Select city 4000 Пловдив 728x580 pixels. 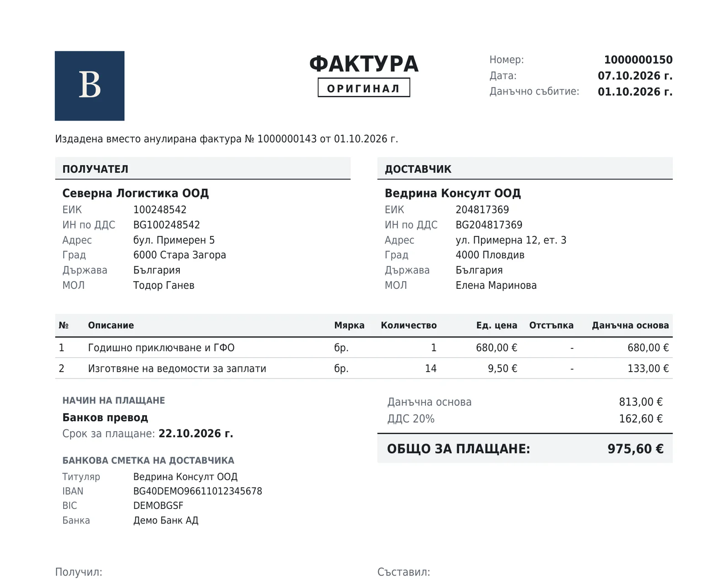click(490, 255)
